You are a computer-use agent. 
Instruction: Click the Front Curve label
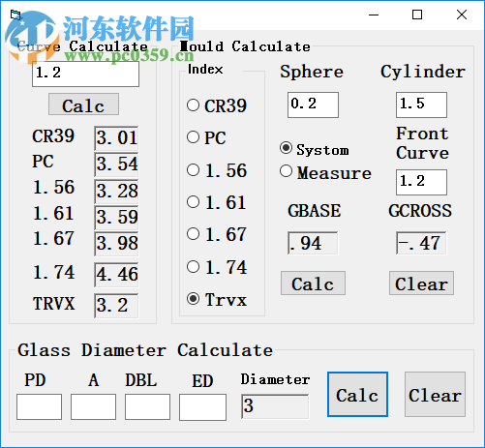[422, 143]
